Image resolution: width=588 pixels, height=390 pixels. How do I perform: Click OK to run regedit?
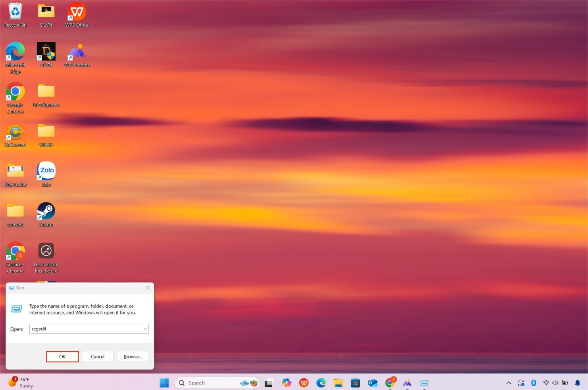[62, 356]
